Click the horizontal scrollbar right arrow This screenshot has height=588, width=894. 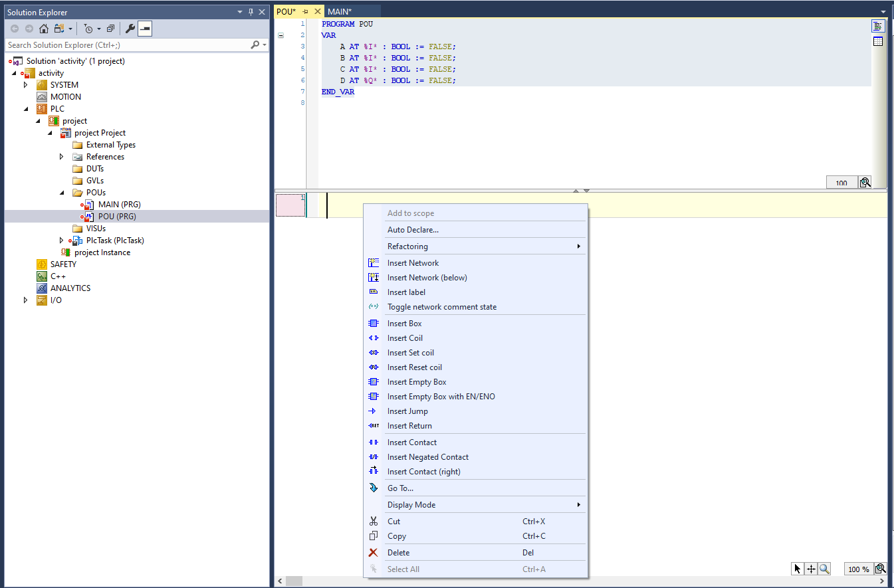click(883, 581)
